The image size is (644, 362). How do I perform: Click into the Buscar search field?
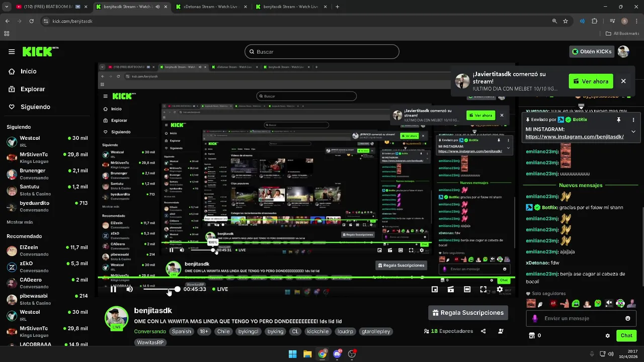(x=322, y=51)
